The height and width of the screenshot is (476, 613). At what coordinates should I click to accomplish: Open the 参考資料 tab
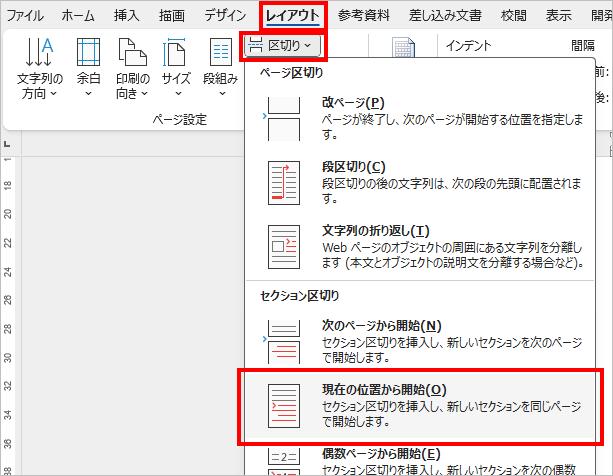click(364, 16)
